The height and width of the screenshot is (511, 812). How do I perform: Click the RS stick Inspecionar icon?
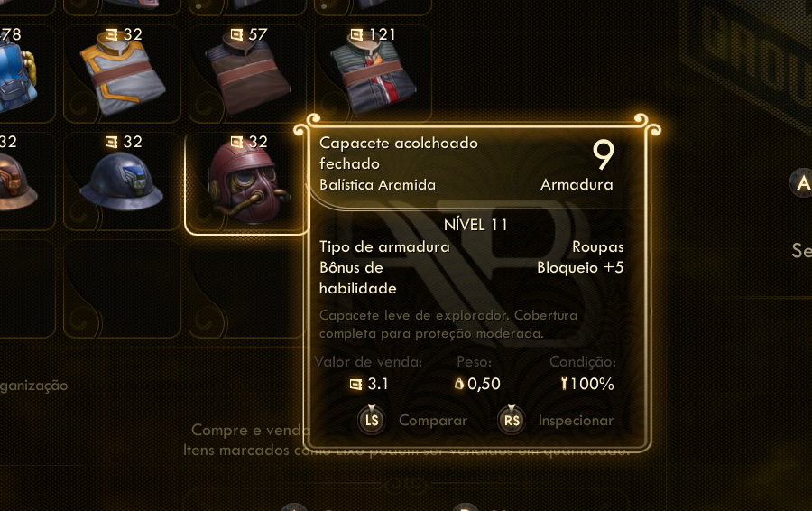(512, 420)
